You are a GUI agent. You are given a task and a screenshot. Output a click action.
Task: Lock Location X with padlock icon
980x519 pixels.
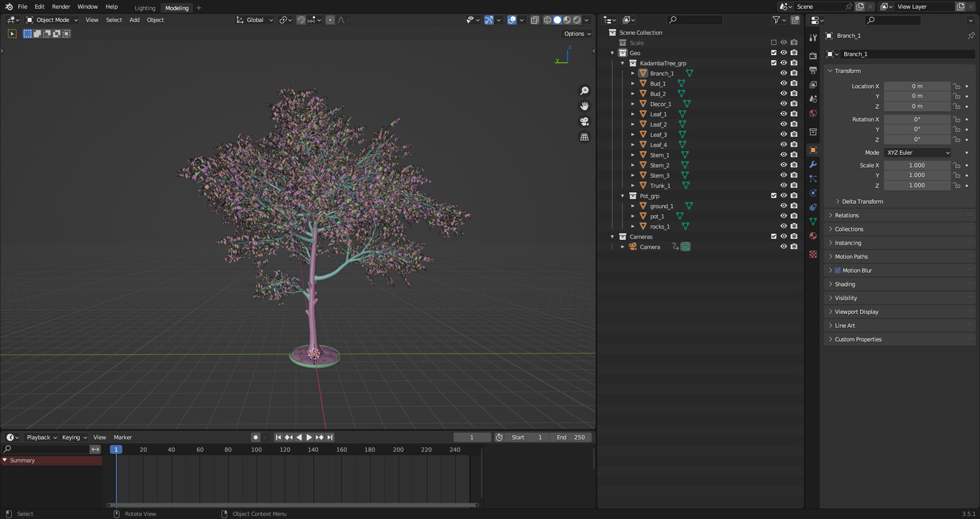[956, 86]
